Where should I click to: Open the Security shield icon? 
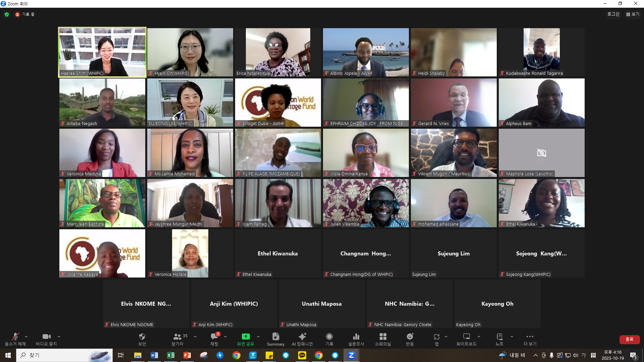(x=142, y=337)
